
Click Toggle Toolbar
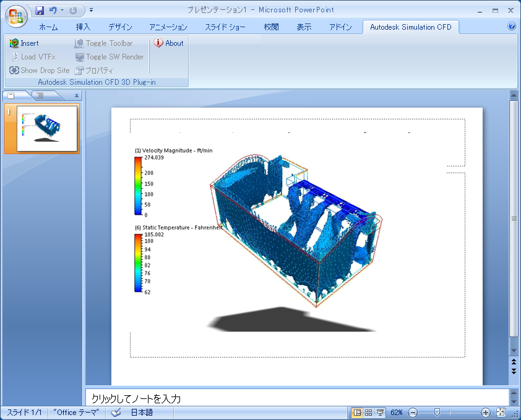[104, 43]
